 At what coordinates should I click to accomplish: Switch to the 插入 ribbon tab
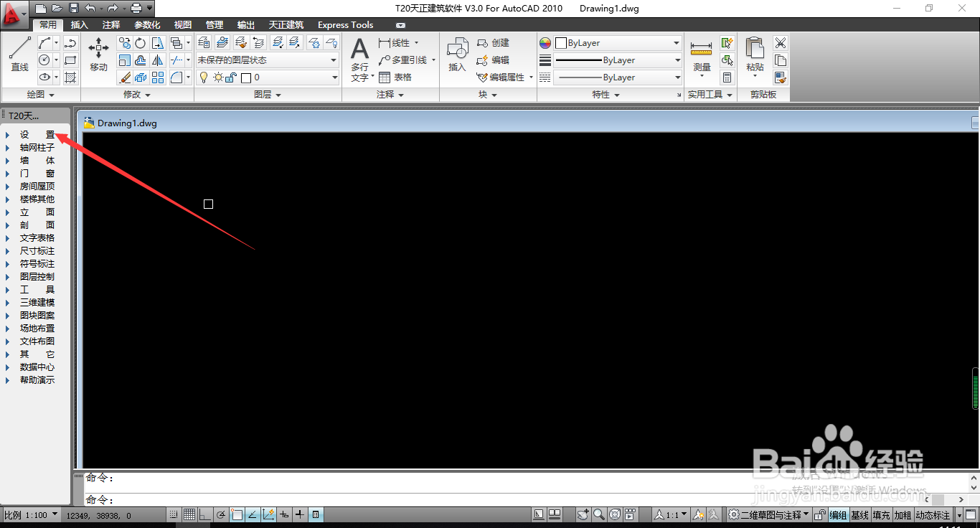tap(80, 24)
